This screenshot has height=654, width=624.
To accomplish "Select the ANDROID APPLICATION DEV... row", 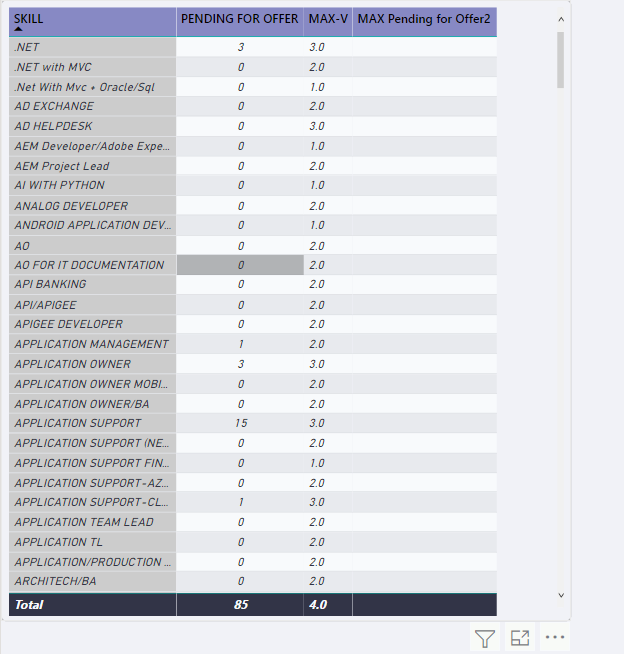I will coord(253,225).
